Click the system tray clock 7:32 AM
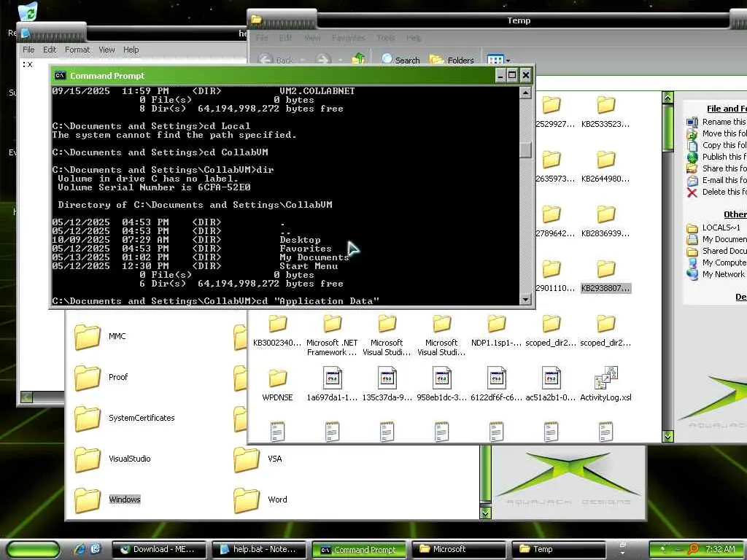 (720, 549)
